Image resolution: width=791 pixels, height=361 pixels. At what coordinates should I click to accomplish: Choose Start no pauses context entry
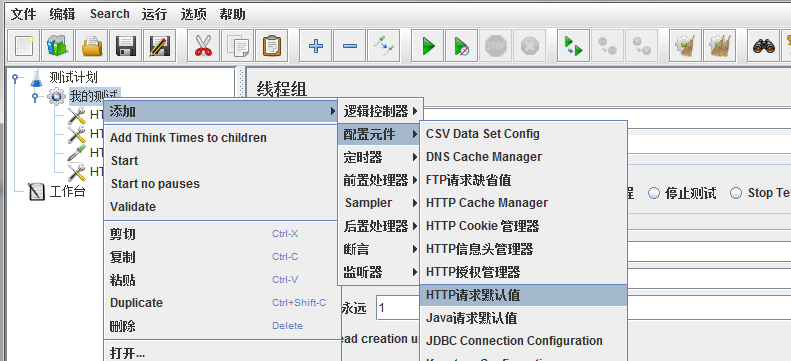[x=220, y=184]
